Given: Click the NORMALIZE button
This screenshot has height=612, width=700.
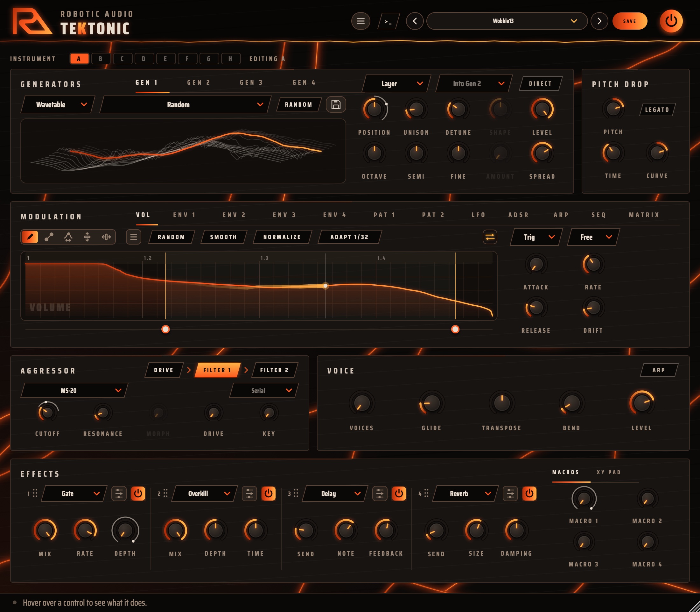Looking at the screenshot, I should 282,237.
